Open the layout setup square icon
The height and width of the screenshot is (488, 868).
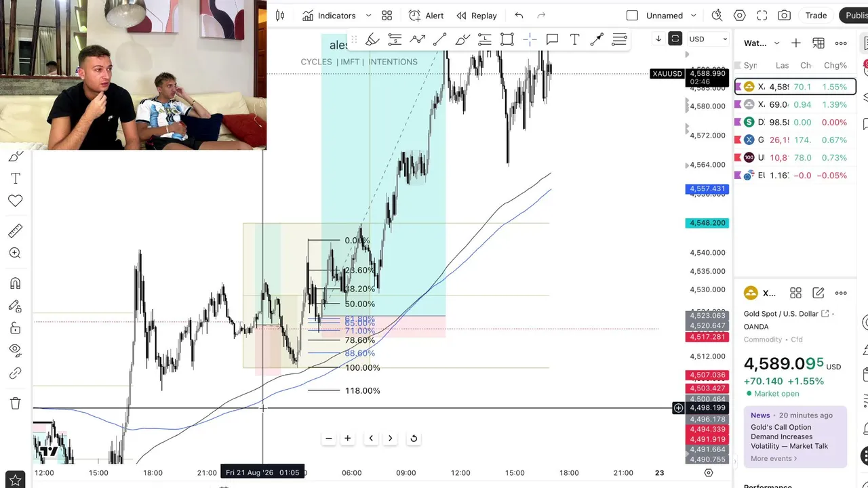632,16
